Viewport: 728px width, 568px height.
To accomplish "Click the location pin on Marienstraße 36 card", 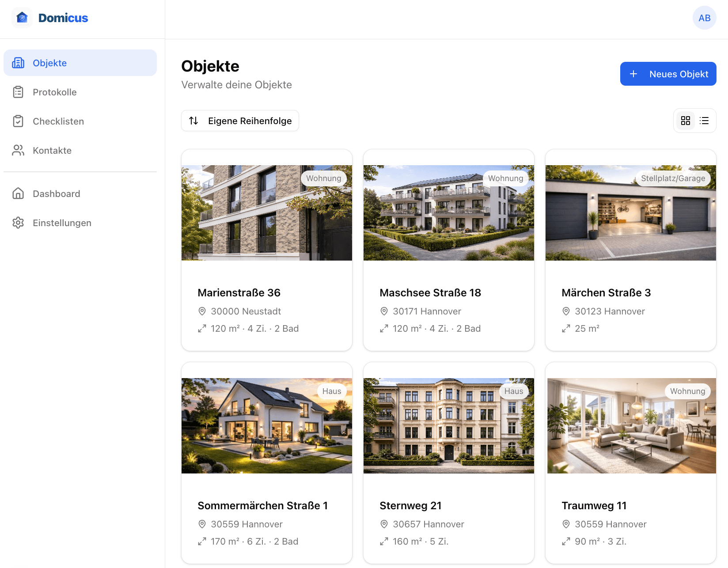I will [x=202, y=311].
